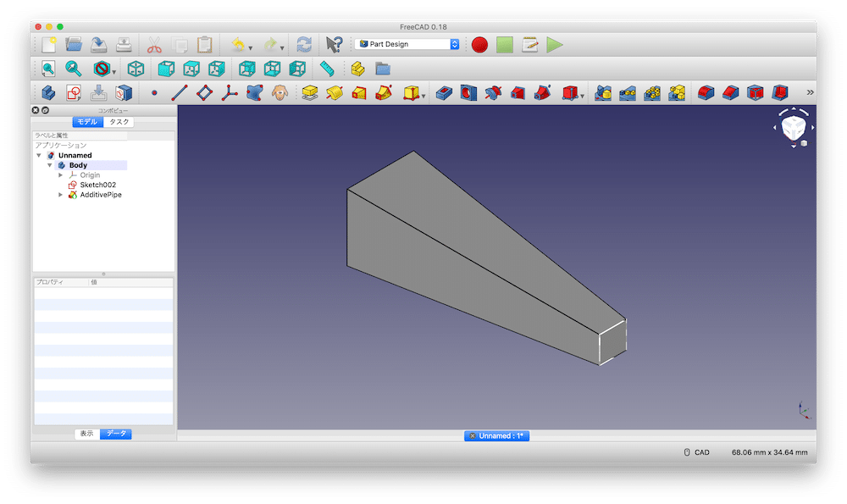Image resolution: width=847 pixels, height=504 pixels.
Task: Click the Measure distance ruler icon
Action: 328,69
